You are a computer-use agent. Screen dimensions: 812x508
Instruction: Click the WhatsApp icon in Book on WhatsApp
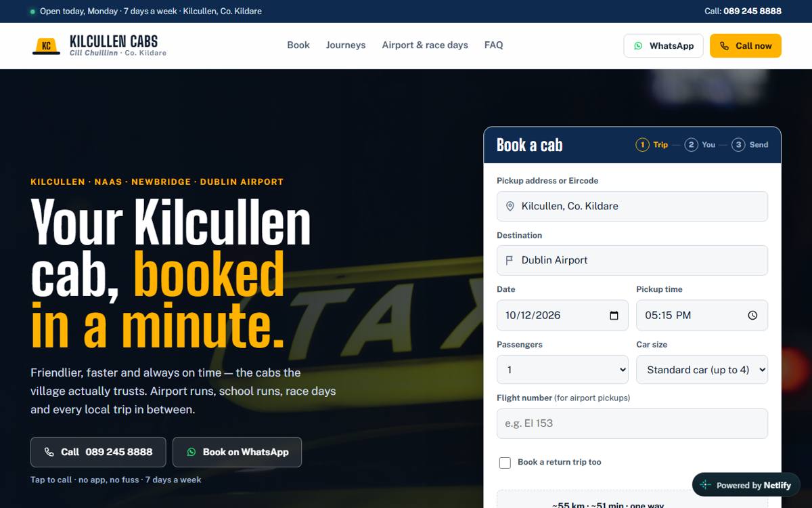[x=191, y=452]
